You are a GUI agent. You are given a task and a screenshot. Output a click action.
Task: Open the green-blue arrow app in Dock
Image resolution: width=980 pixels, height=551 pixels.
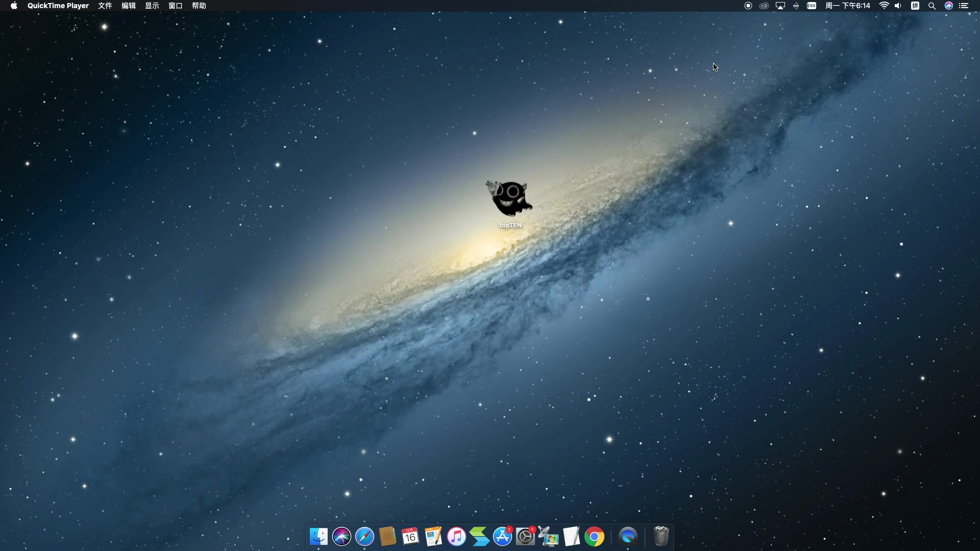pos(479,537)
